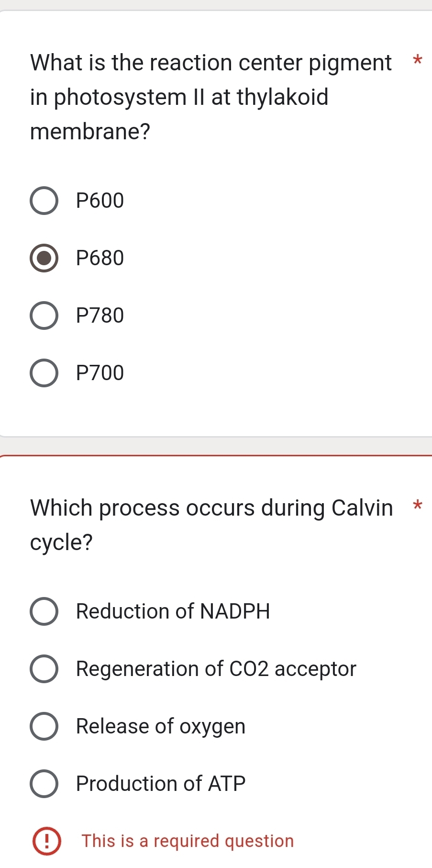Click the 'This is a required question' message

(x=188, y=841)
